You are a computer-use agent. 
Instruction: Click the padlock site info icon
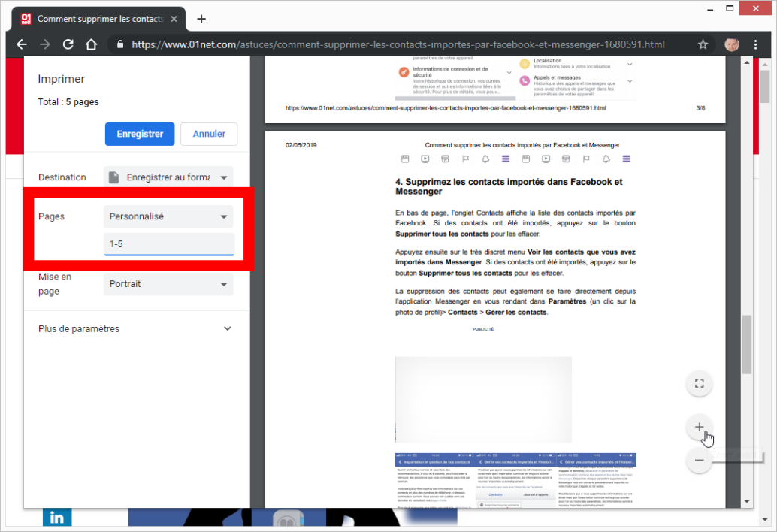pos(120,44)
